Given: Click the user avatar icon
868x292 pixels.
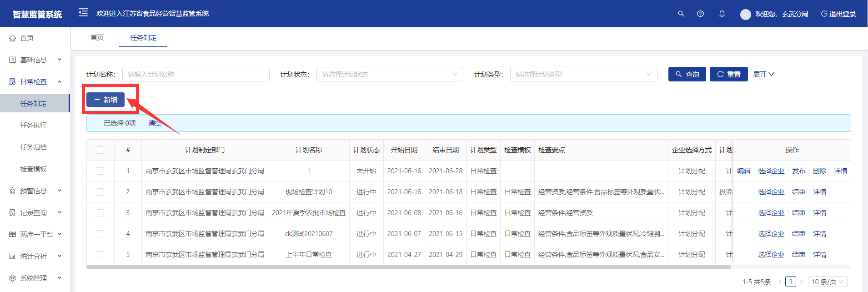Looking at the screenshot, I should [x=745, y=14].
